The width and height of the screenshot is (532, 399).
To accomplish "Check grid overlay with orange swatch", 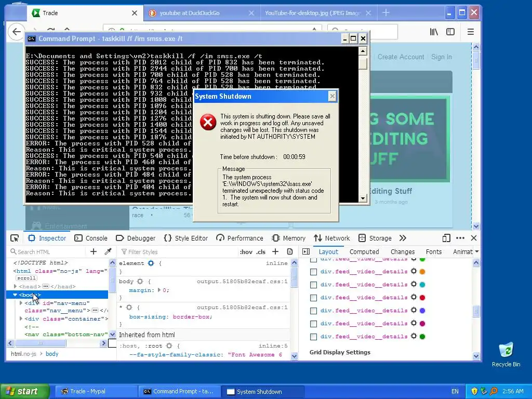I will (313, 272).
